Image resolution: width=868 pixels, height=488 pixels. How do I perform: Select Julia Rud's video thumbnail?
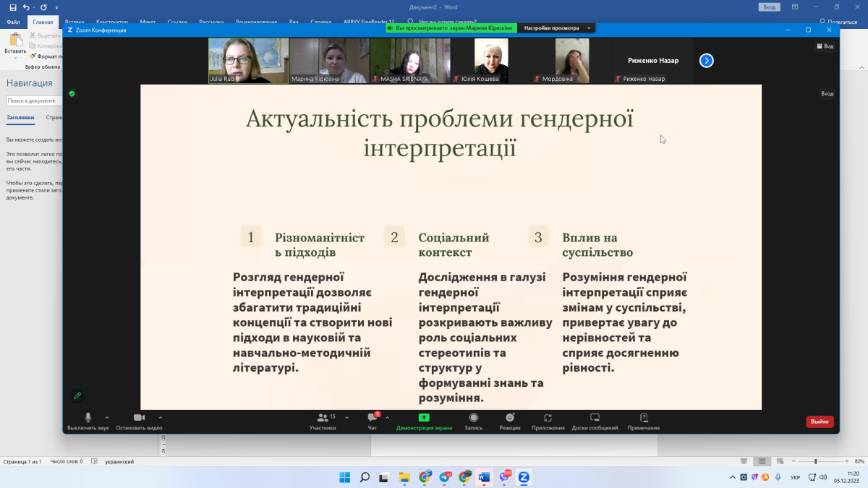coord(248,60)
